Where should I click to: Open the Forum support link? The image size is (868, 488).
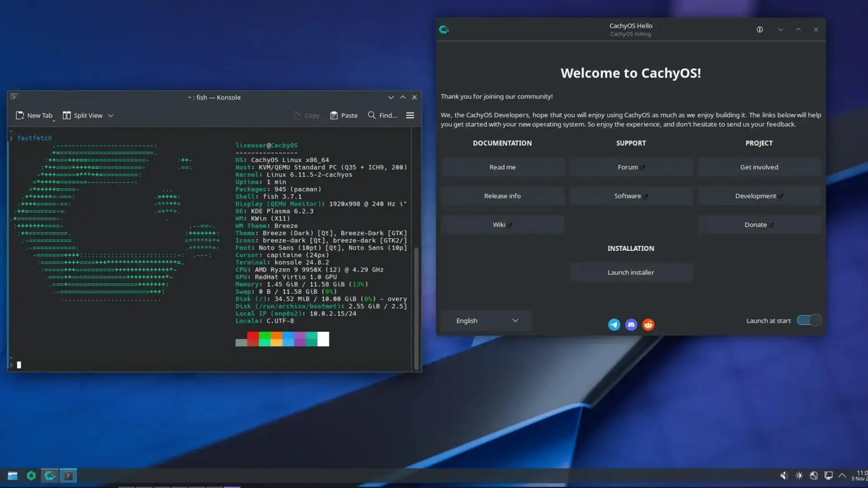(x=631, y=167)
